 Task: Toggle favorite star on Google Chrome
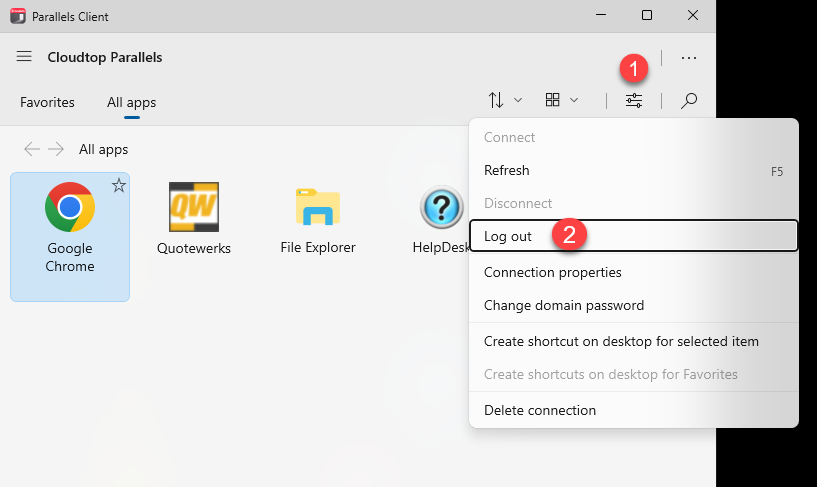[118, 185]
